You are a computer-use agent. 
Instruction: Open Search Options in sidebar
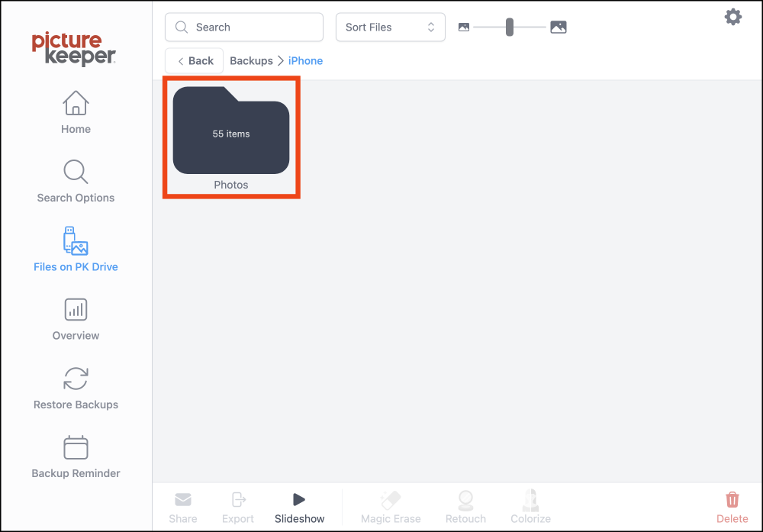coord(76,181)
